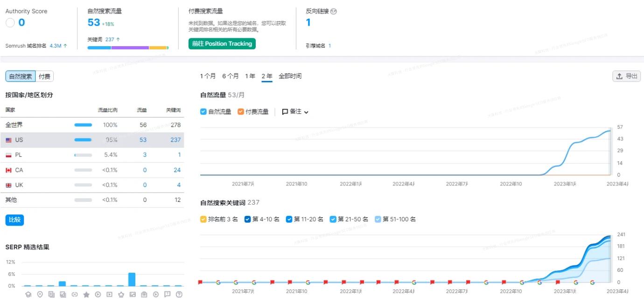Click the sitelinks chain-link SERP feature icon
The height and width of the screenshot is (303, 644).
[x=75, y=294]
